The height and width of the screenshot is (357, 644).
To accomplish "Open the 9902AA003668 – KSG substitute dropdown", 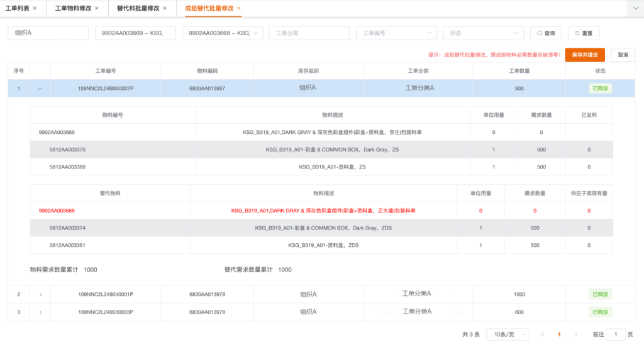I will (222, 33).
